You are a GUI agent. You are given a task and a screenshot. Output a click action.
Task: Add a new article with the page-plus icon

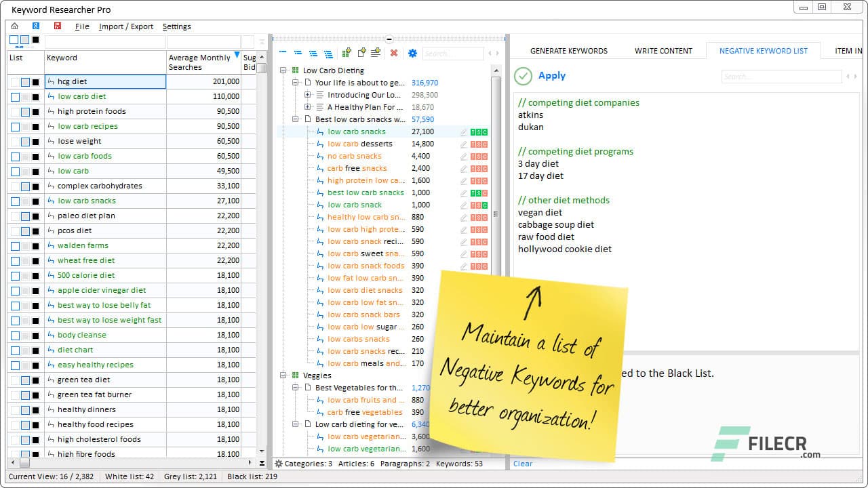click(361, 53)
